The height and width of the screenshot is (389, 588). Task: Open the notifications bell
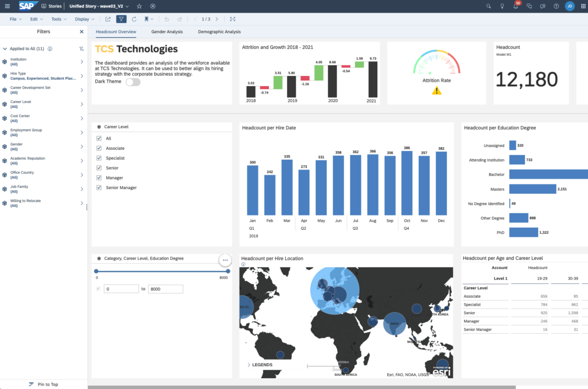(516, 6)
